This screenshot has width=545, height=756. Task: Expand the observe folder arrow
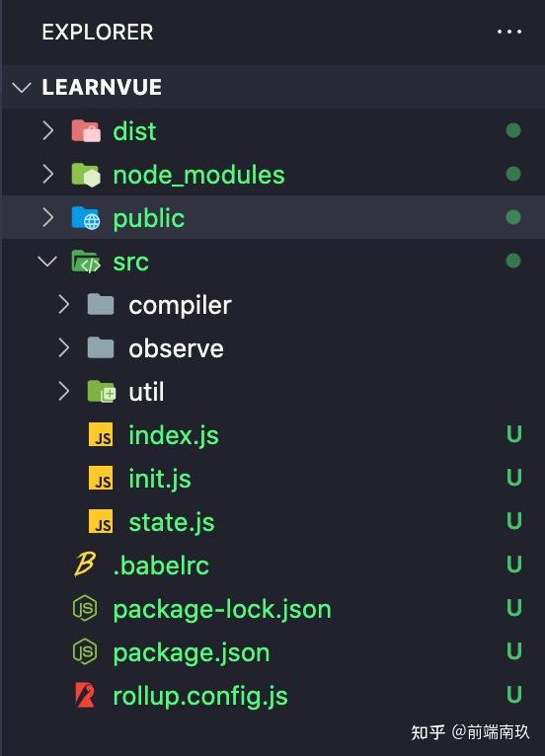click(63, 347)
